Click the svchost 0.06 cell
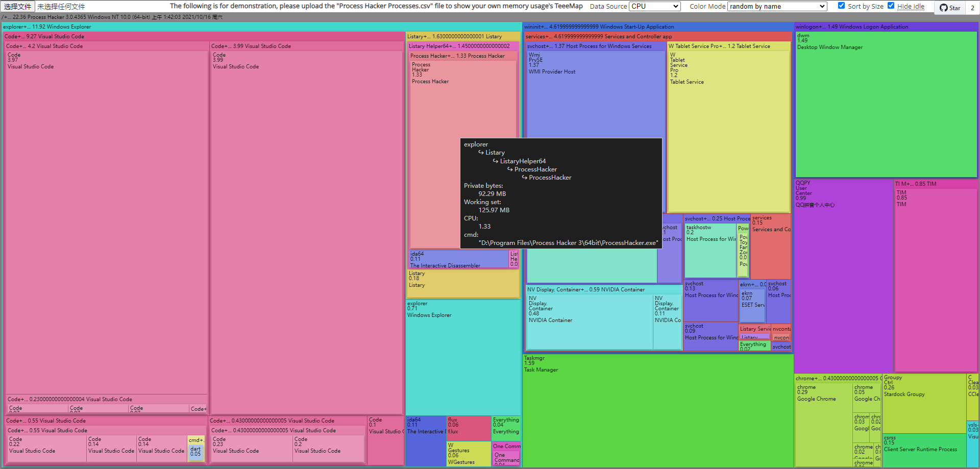 [x=779, y=301]
